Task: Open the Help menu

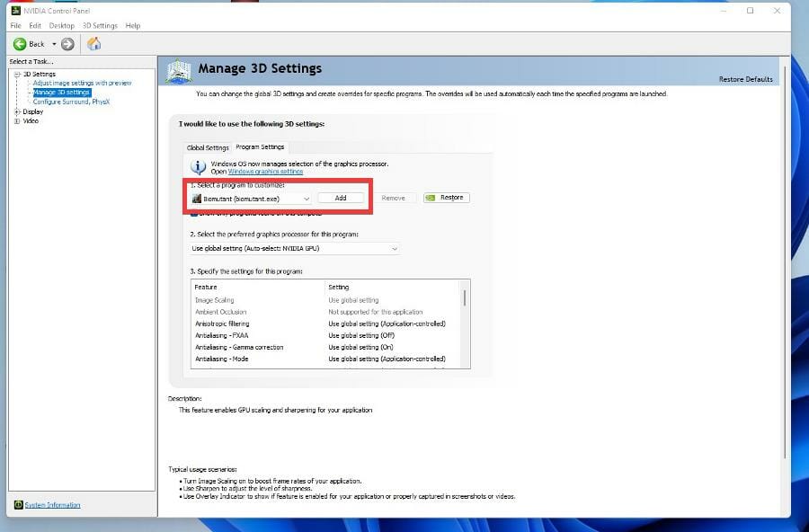Action: (133, 25)
